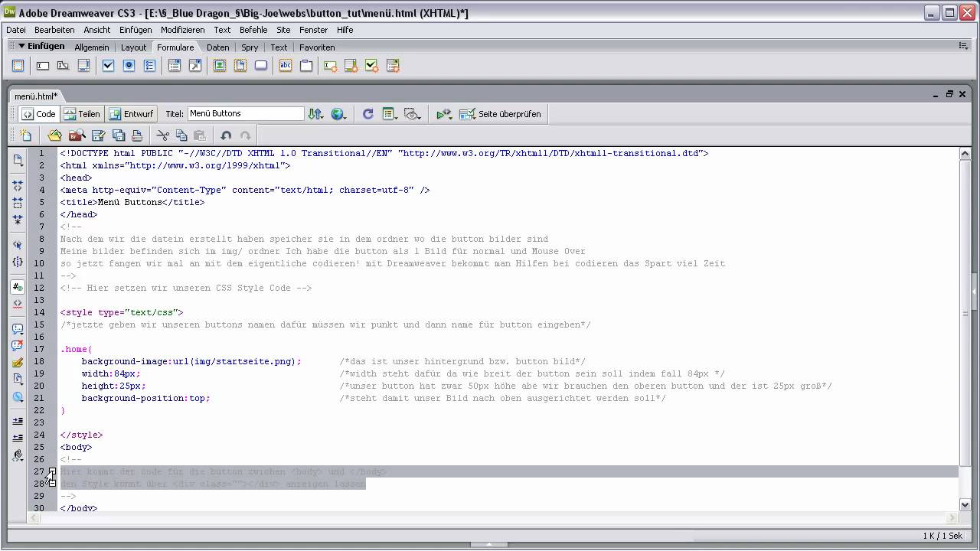Click the Print code icon
980x551 pixels.
point(137,135)
